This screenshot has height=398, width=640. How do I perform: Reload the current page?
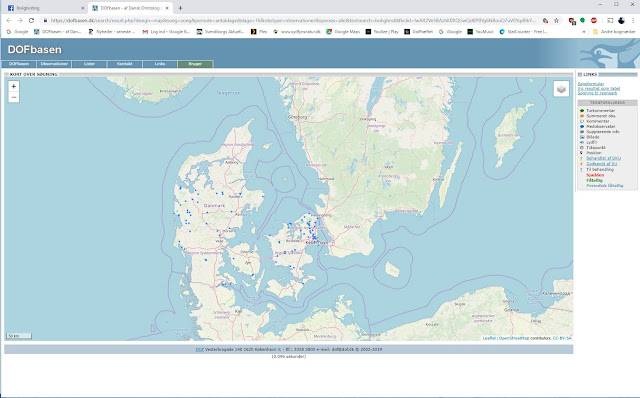click(x=31, y=20)
